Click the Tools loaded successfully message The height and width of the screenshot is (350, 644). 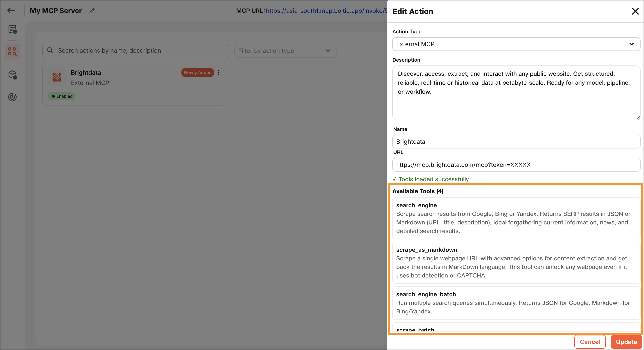[431, 179]
